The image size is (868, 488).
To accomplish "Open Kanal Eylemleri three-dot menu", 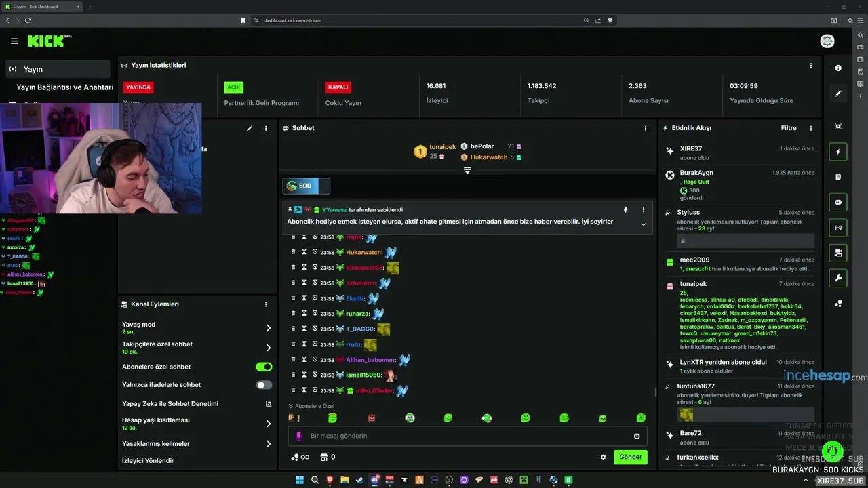I will pyautogui.click(x=266, y=304).
